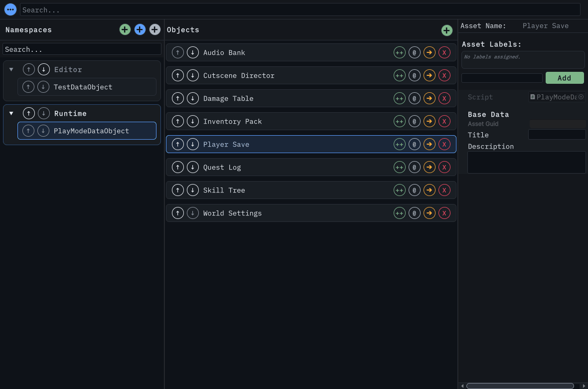The image size is (588, 389).
Task: Select the Quest Log object row
Action: pyautogui.click(x=311, y=167)
